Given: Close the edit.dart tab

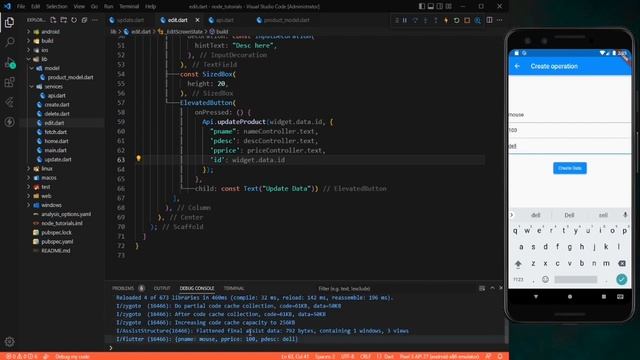Looking at the screenshot, I should (x=198, y=20).
